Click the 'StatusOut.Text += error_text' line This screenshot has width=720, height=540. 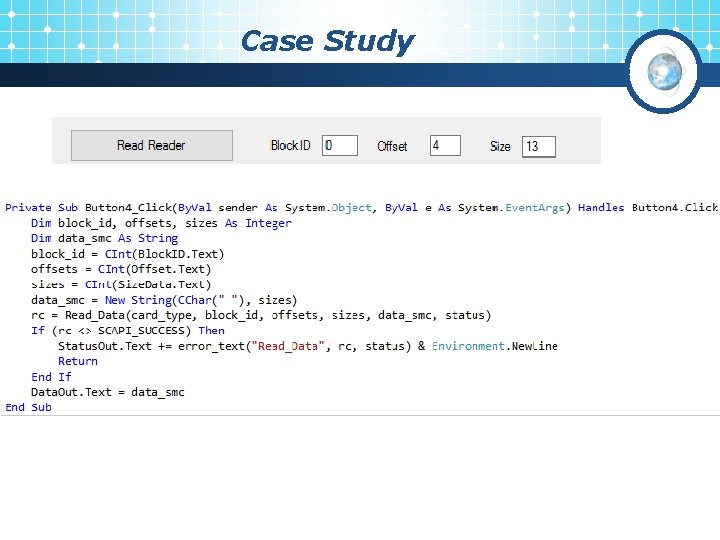[x=308, y=346]
